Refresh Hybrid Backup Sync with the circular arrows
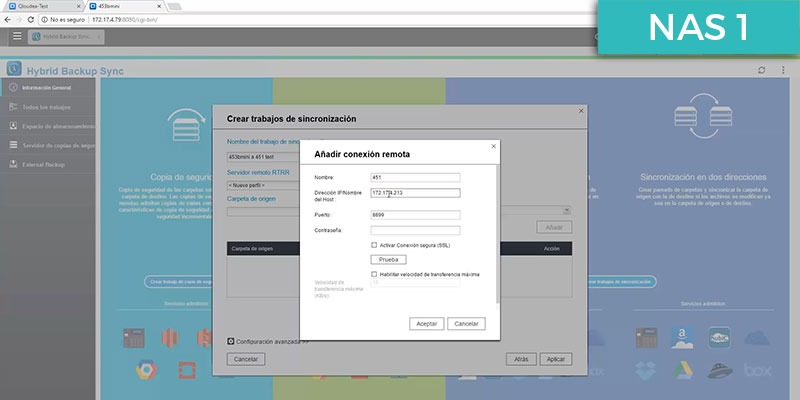Image resolution: width=800 pixels, height=400 pixels. [761, 70]
